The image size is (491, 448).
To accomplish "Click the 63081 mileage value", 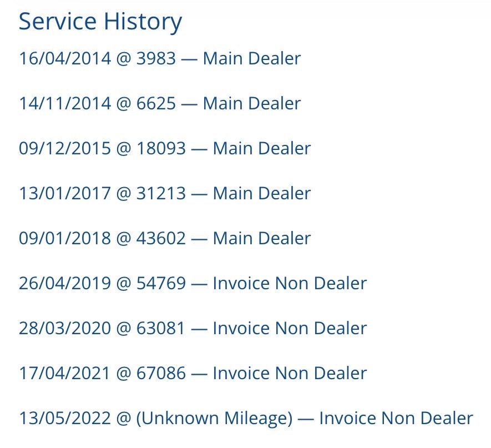I will coord(161,328).
